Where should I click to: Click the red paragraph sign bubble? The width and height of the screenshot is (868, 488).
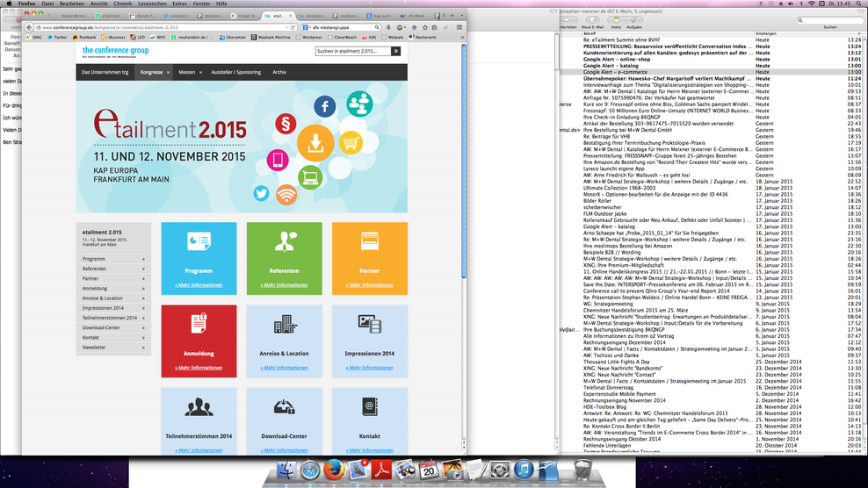[286, 124]
